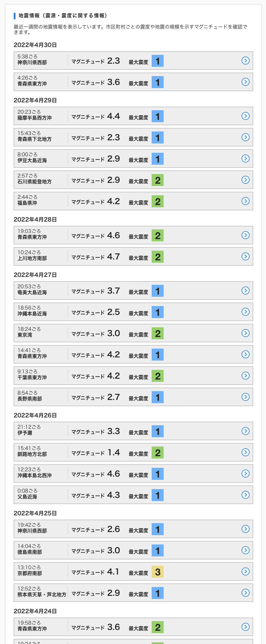This screenshot has width=266, height=644.
Task: Click arrow icon for 0:08 父島近海 entry
Action: click(246, 495)
